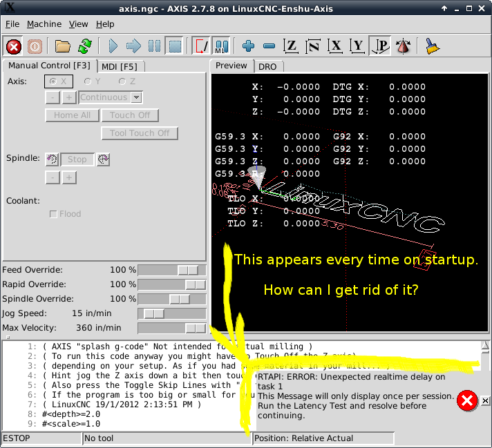Zoom in with blue plus icon
This screenshot has width=492, height=448.
pyautogui.click(x=248, y=46)
